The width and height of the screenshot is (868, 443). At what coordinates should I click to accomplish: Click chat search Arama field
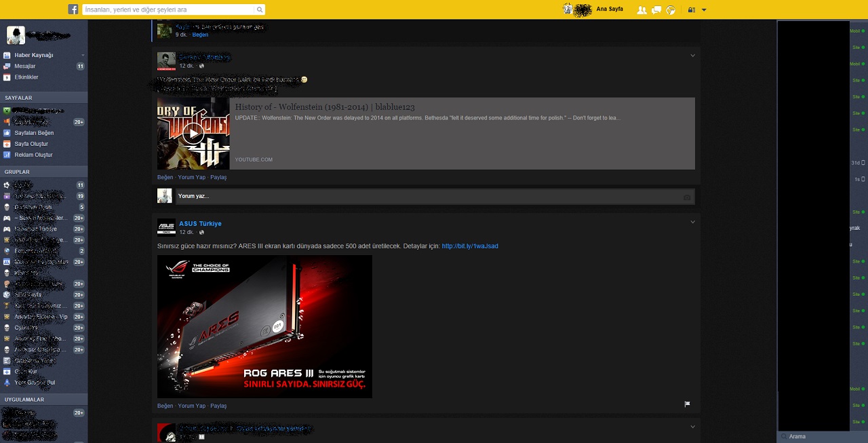point(822,436)
